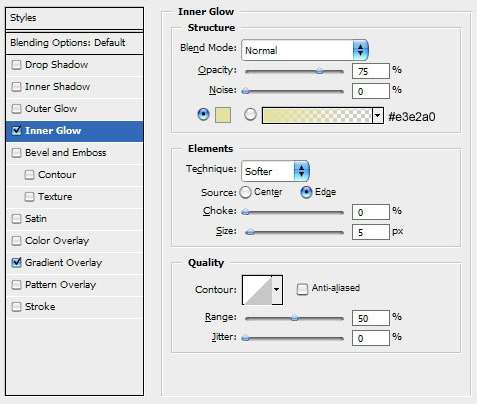Viewport: 477px width, 404px height.
Task: Click the Opacity slider handle
Action: pos(320,71)
